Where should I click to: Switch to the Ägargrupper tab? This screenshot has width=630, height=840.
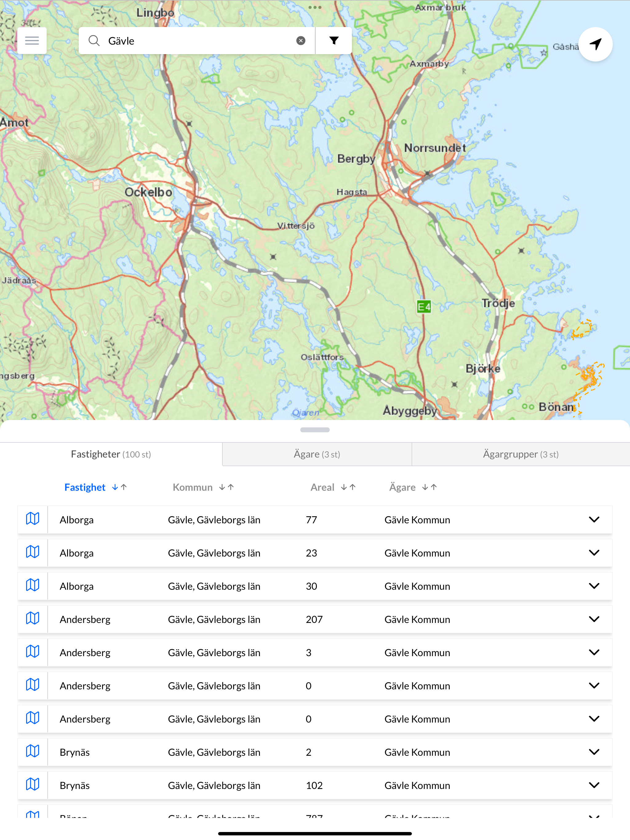point(520,454)
